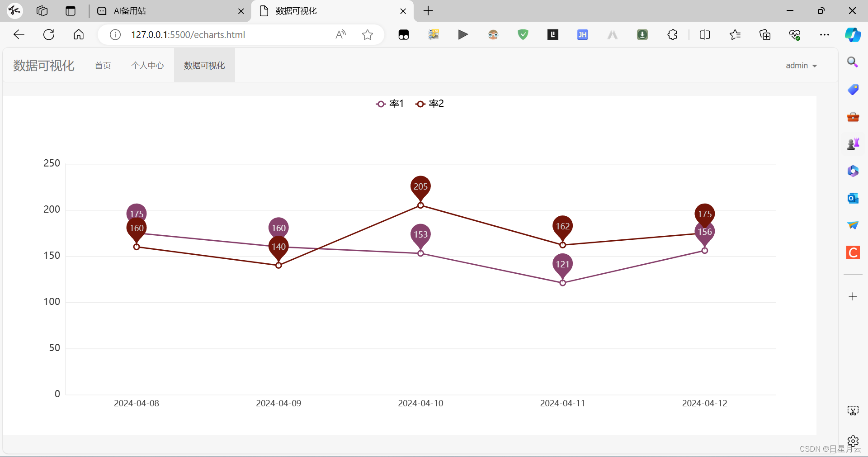The height and width of the screenshot is (457, 868).
Task: Open 个人中心 nav item
Action: click(148, 66)
